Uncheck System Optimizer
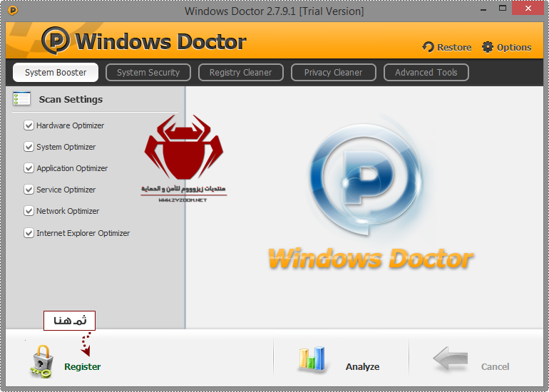 pos(29,147)
